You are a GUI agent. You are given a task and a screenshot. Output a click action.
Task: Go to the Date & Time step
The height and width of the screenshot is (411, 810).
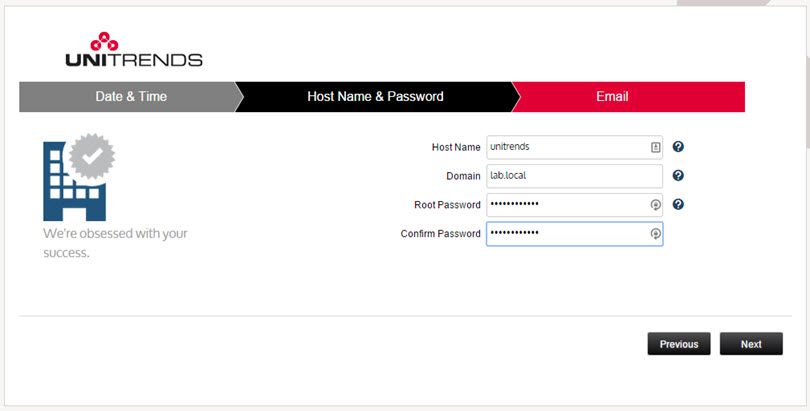pyautogui.click(x=131, y=97)
